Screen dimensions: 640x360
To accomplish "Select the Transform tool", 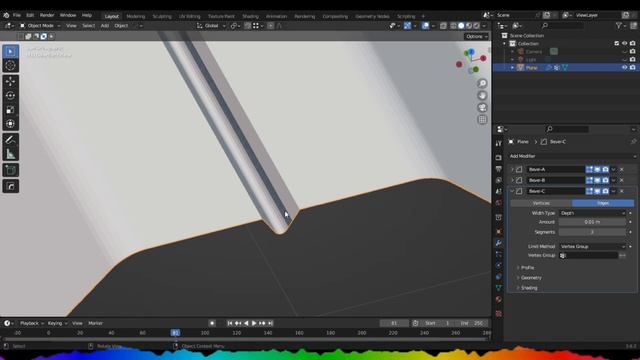I will (x=11, y=123).
